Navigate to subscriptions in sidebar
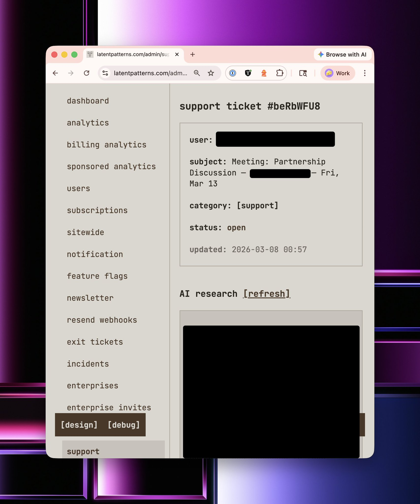 tap(97, 210)
